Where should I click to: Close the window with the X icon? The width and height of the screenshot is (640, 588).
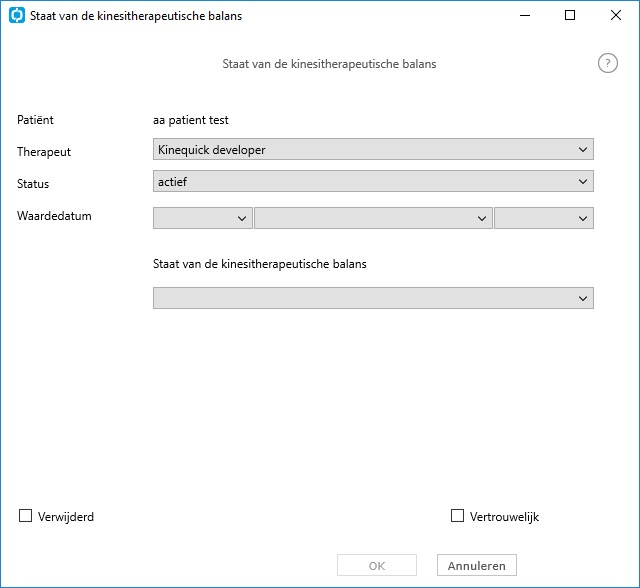click(x=616, y=16)
